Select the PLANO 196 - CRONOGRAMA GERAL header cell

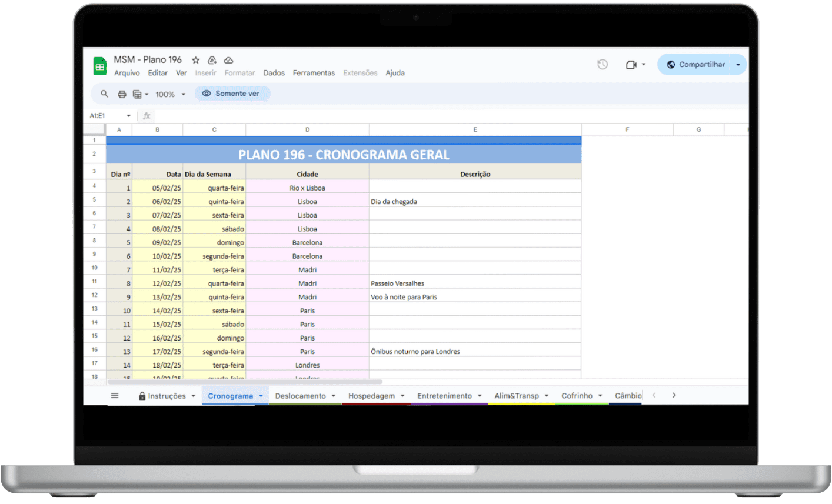(x=344, y=155)
